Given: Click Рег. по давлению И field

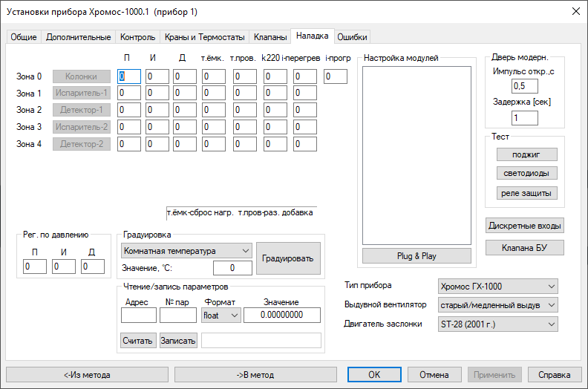Looking at the screenshot, I should point(64,267).
